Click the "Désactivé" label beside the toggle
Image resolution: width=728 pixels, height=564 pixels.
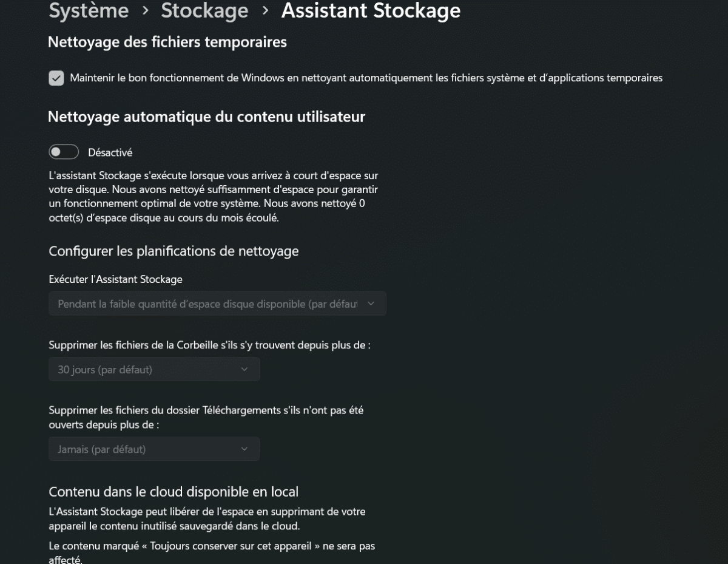(x=110, y=152)
